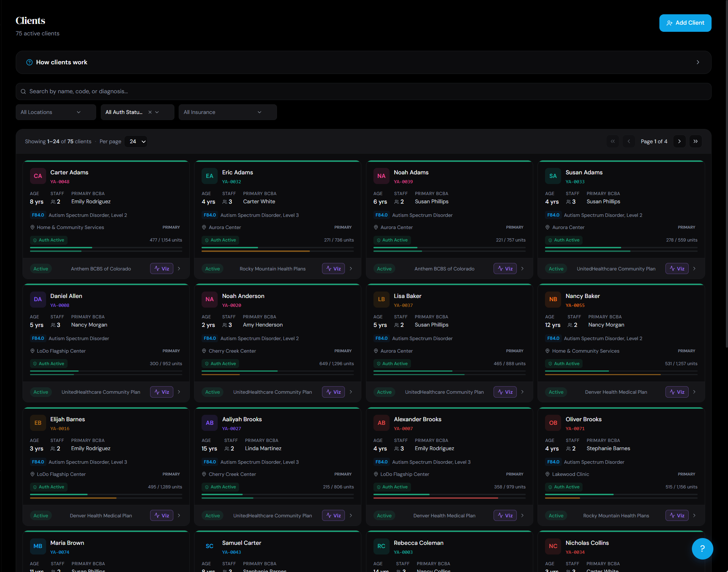
Task: Open Viz for Alexander Brooks
Action: [505, 516]
